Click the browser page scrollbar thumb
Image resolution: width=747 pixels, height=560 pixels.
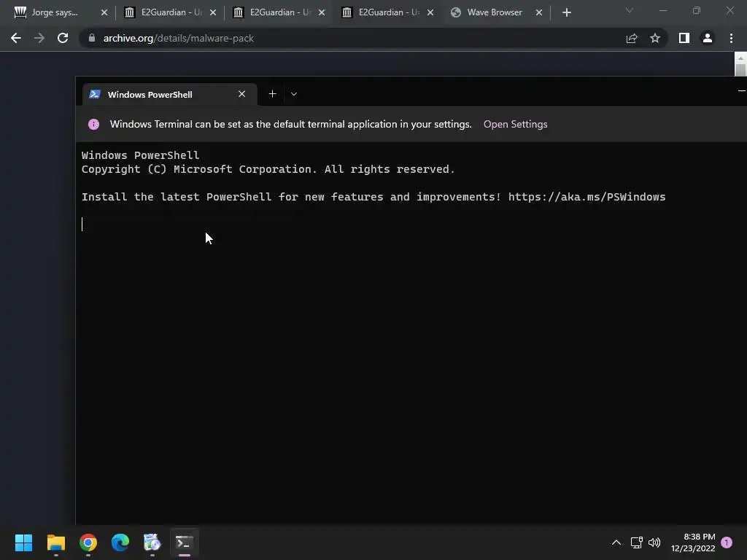pyautogui.click(x=740, y=70)
